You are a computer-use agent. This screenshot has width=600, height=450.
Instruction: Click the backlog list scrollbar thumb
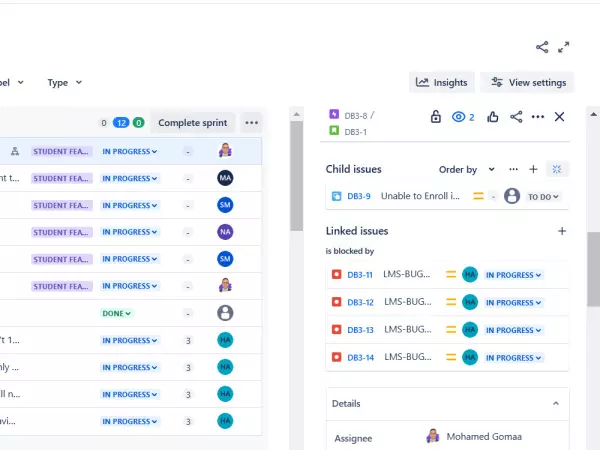click(297, 176)
